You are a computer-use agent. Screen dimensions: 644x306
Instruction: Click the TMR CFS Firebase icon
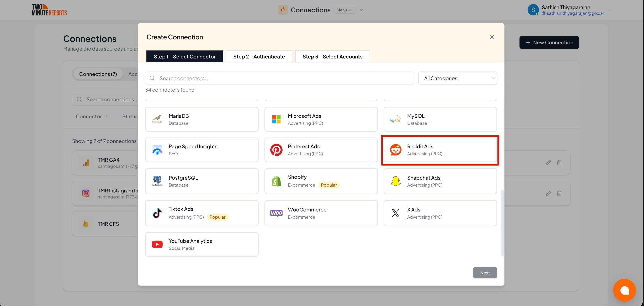(x=86, y=224)
